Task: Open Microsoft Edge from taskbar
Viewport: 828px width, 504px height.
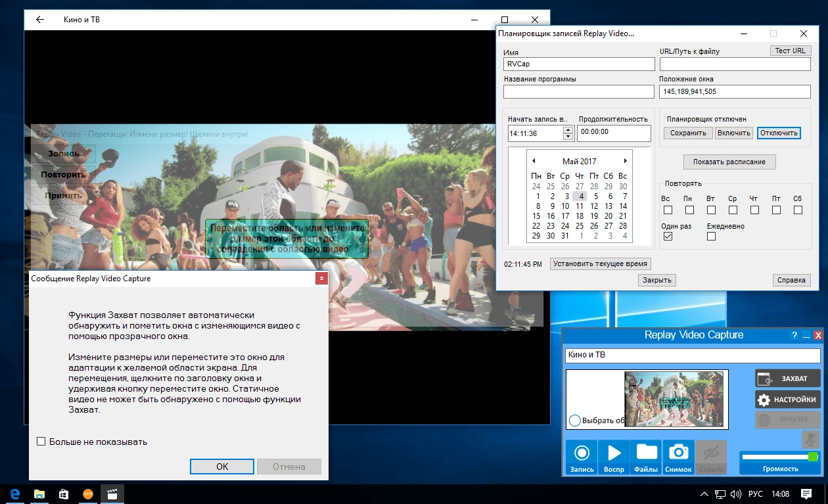Action: 14,493
